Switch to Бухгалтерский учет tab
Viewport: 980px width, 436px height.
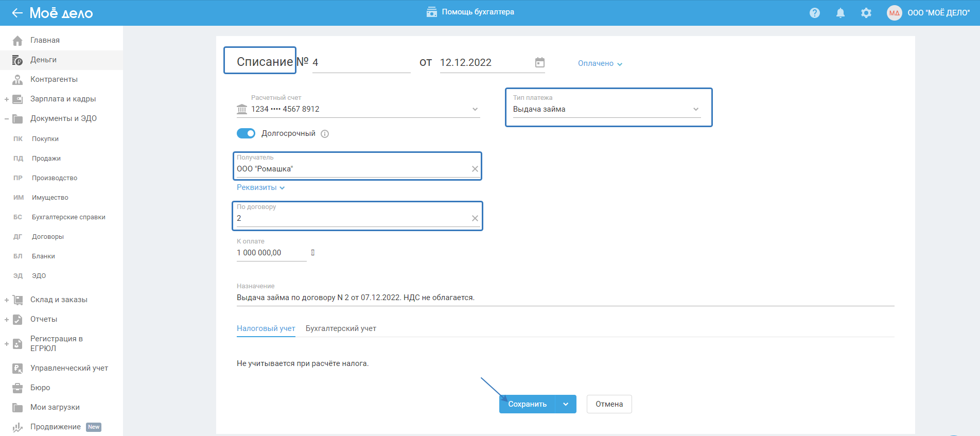(341, 328)
